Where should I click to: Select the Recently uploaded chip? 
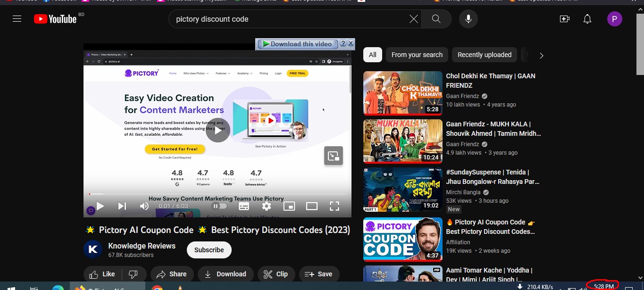pos(485,55)
